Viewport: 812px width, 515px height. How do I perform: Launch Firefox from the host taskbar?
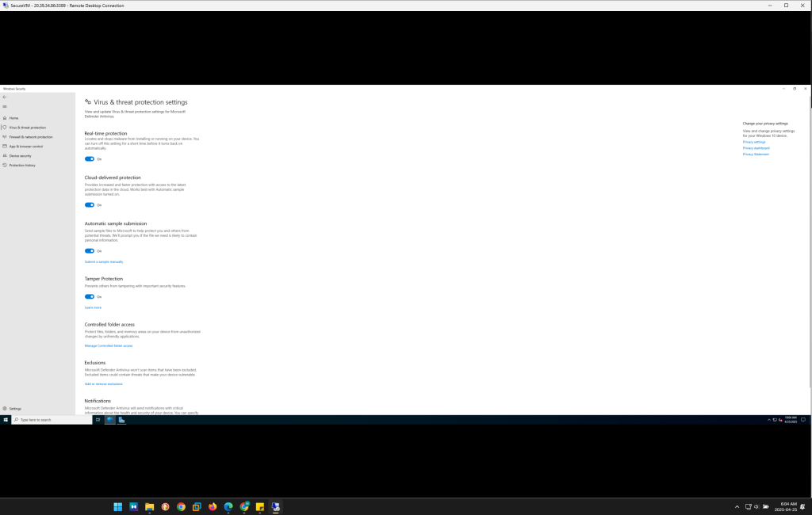213,507
